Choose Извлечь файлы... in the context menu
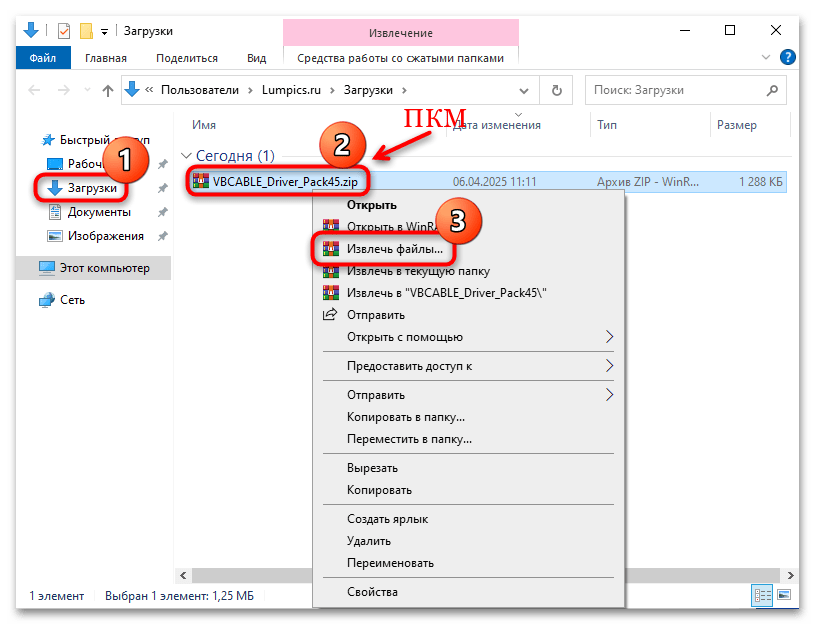 pos(395,249)
